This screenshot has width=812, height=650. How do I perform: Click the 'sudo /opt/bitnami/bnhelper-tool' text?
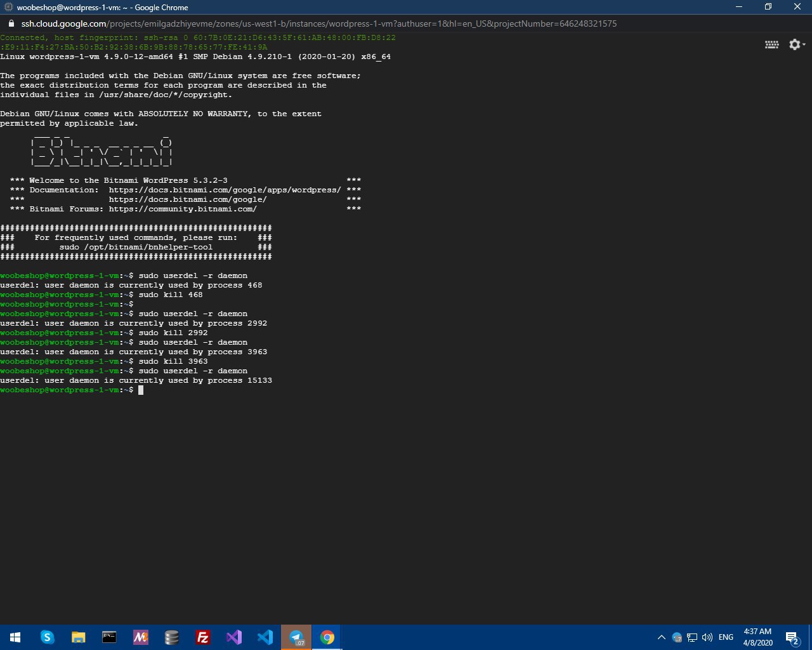[x=136, y=248]
